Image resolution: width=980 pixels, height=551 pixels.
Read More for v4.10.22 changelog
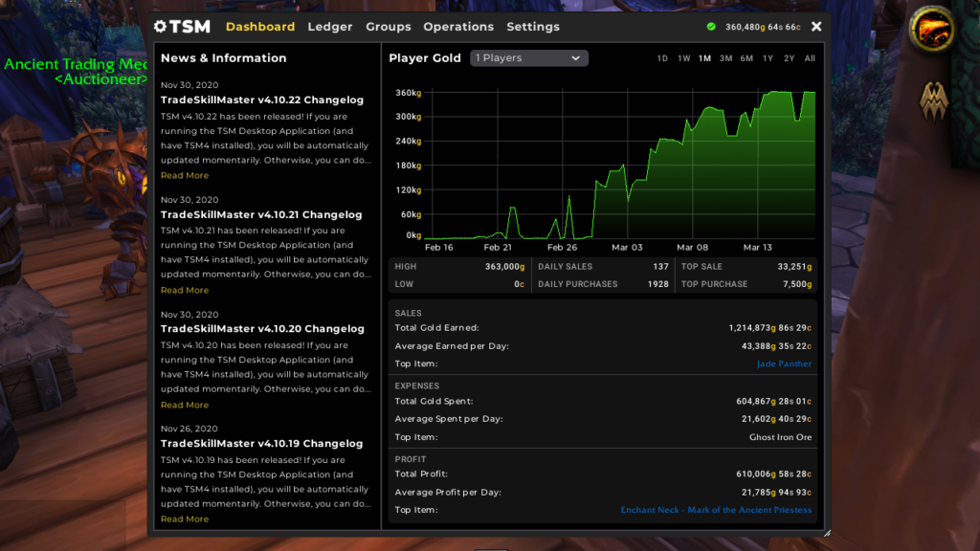coord(185,176)
